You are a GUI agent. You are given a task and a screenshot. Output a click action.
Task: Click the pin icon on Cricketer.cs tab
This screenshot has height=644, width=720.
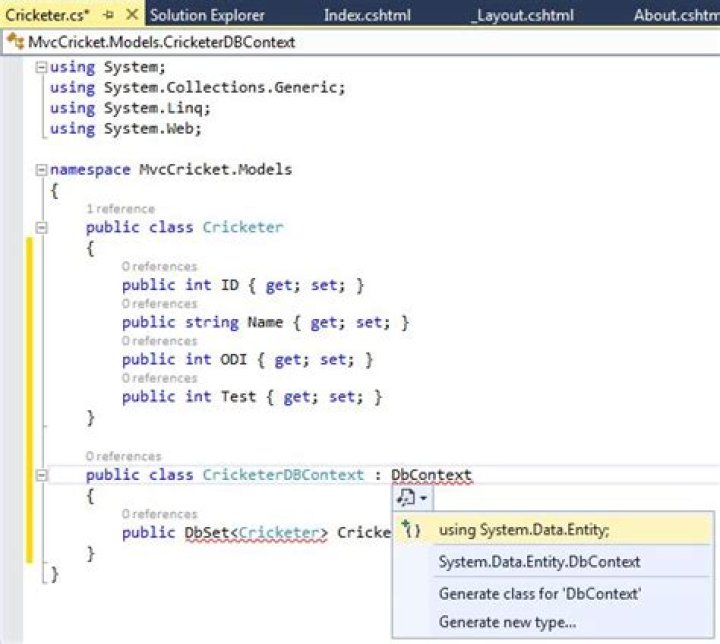pyautogui.click(x=110, y=16)
